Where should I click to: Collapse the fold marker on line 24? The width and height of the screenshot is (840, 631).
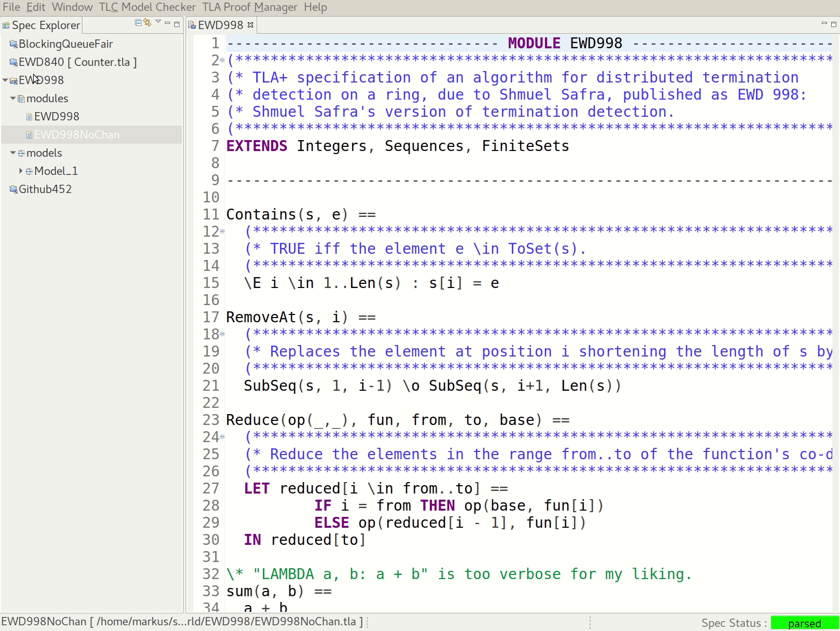222,437
